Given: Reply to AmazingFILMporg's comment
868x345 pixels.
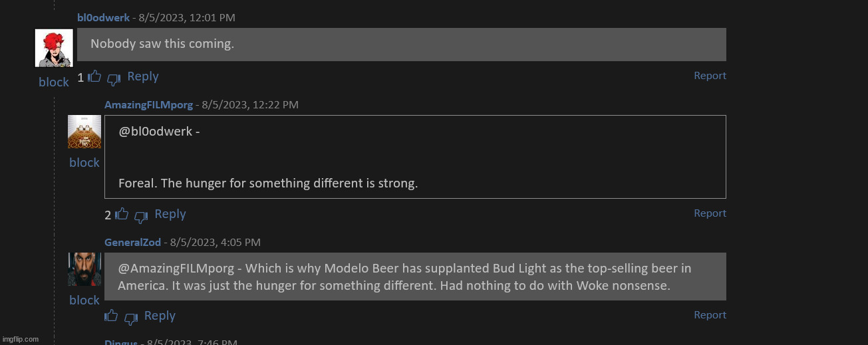Looking at the screenshot, I should coord(170,214).
